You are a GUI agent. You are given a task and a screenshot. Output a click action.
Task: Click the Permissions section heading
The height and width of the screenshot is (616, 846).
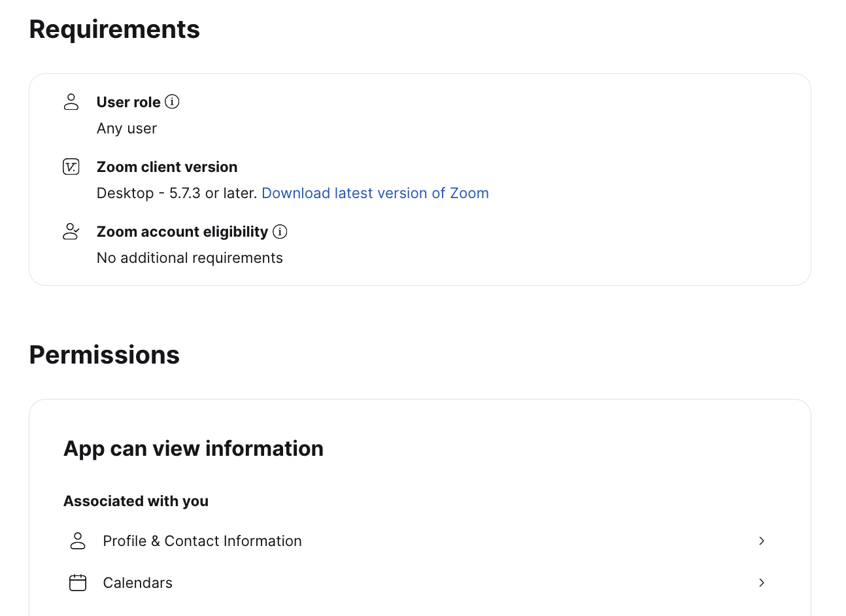point(105,355)
